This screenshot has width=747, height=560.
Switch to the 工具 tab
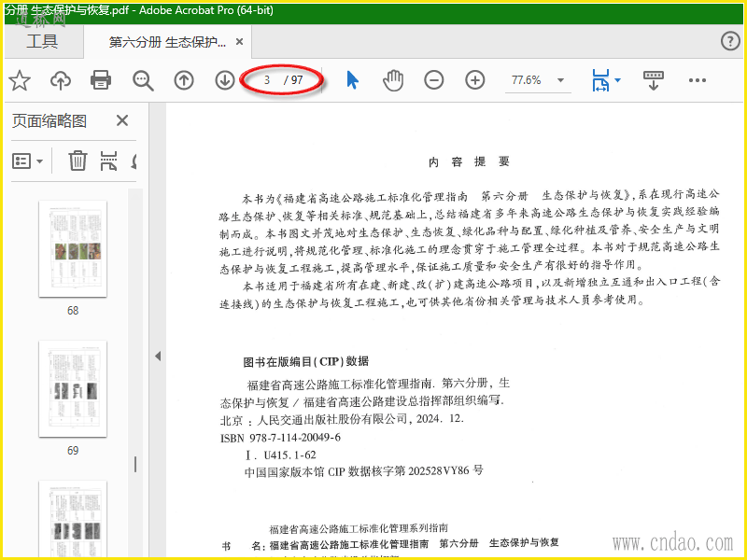pyautogui.click(x=42, y=41)
